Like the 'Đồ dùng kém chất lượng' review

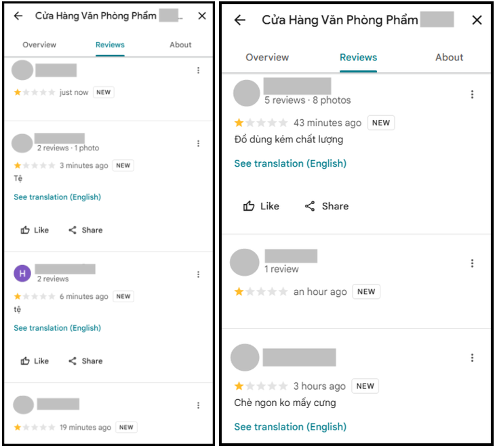click(x=261, y=206)
